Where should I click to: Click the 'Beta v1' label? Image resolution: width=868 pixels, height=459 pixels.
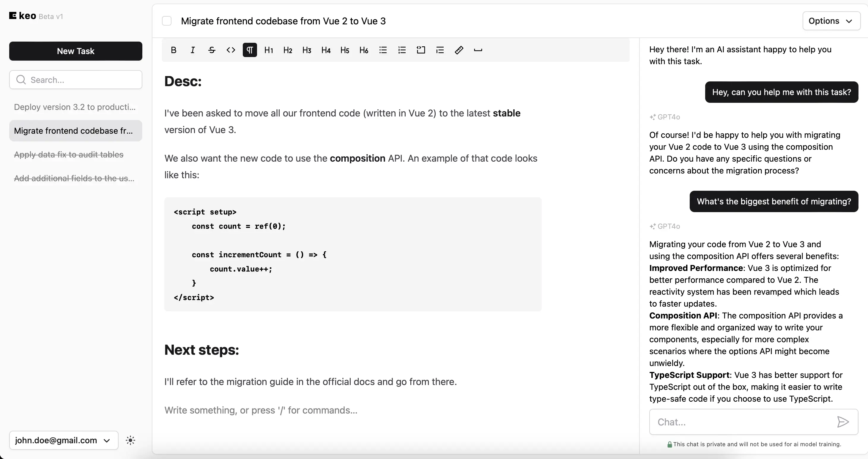point(51,17)
